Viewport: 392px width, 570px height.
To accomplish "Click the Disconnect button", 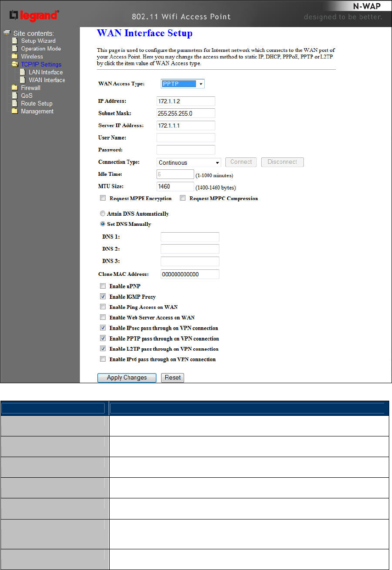I will click(282, 162).
